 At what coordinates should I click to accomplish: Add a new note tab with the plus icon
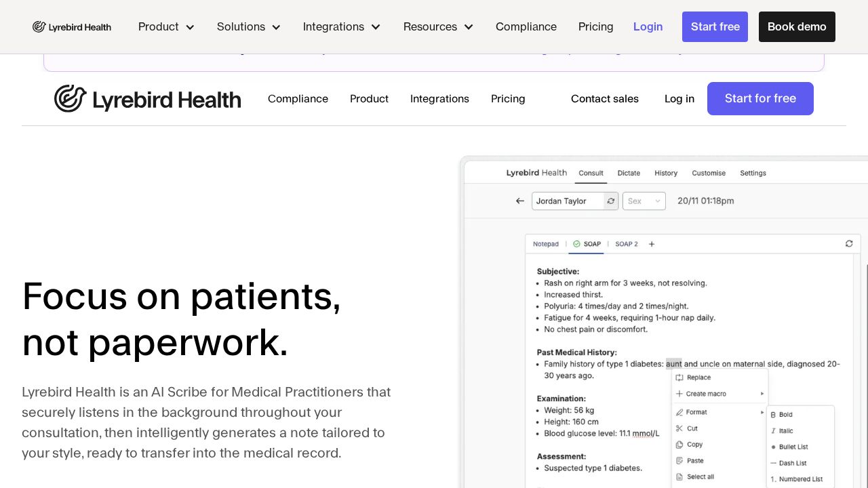pos(652,244)
